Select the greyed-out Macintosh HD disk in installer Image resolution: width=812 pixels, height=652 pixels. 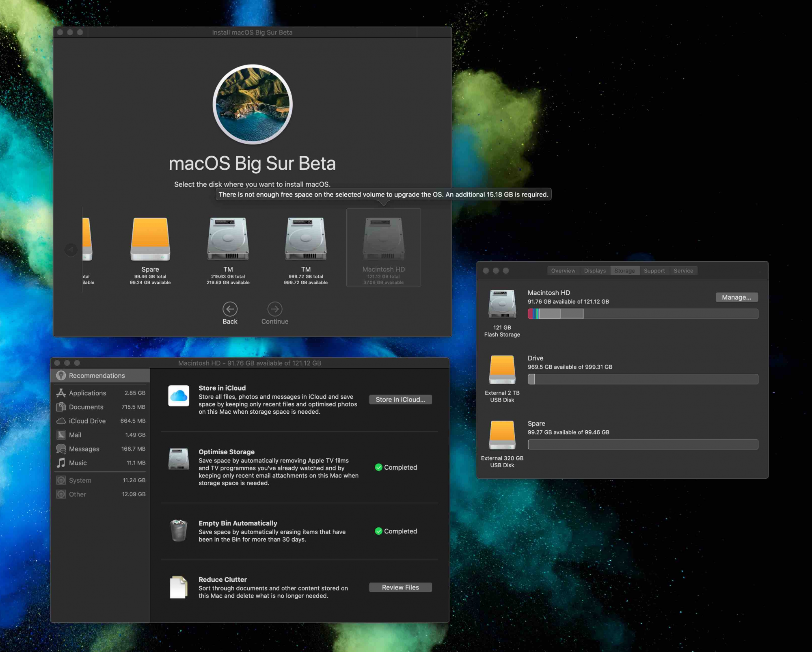(383, 247)
